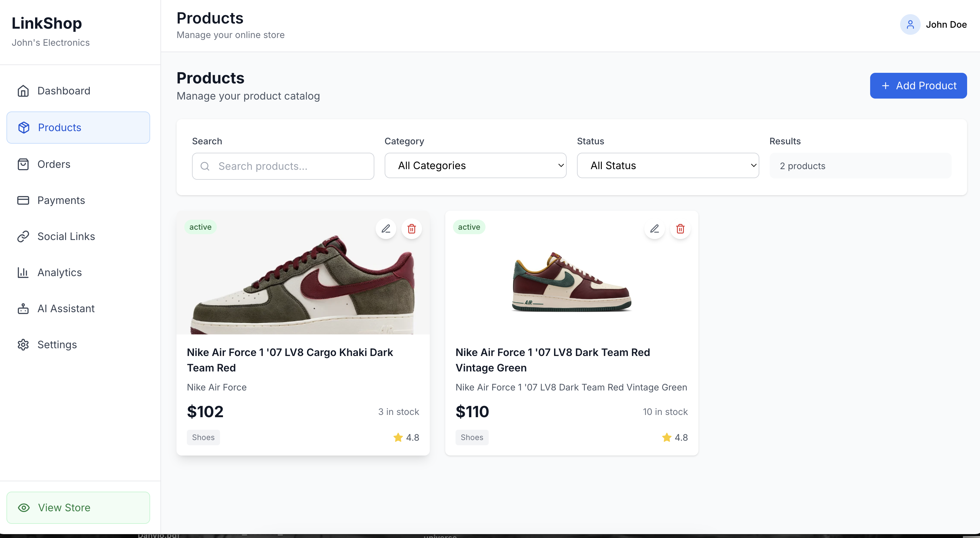Select the active badge on the Vintage Green product
Image resolution: width=980 pixels, height=538 pixels.
(x=469, y=227)
